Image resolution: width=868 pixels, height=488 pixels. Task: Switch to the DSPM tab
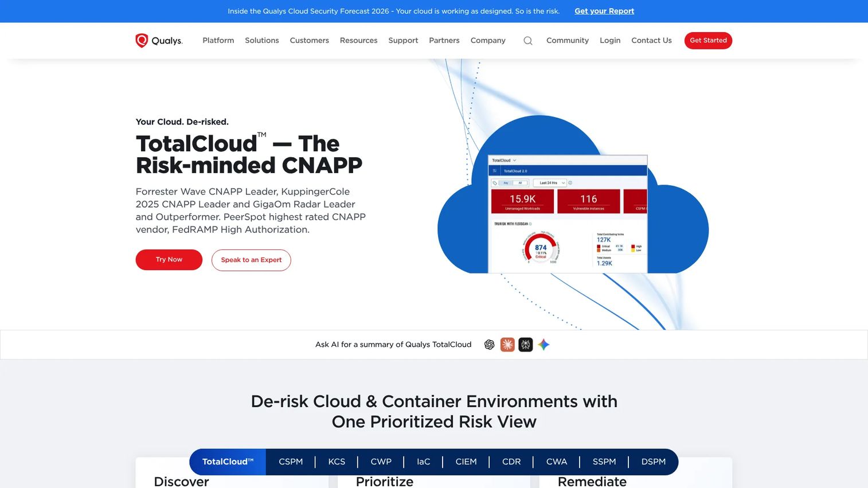coord(654,462)
